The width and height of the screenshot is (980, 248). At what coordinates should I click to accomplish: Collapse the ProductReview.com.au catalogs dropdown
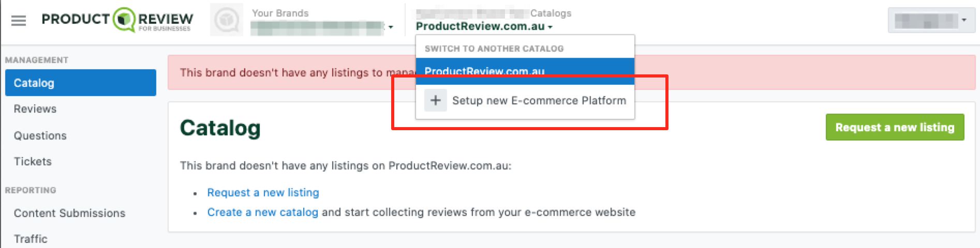[484, 26]
